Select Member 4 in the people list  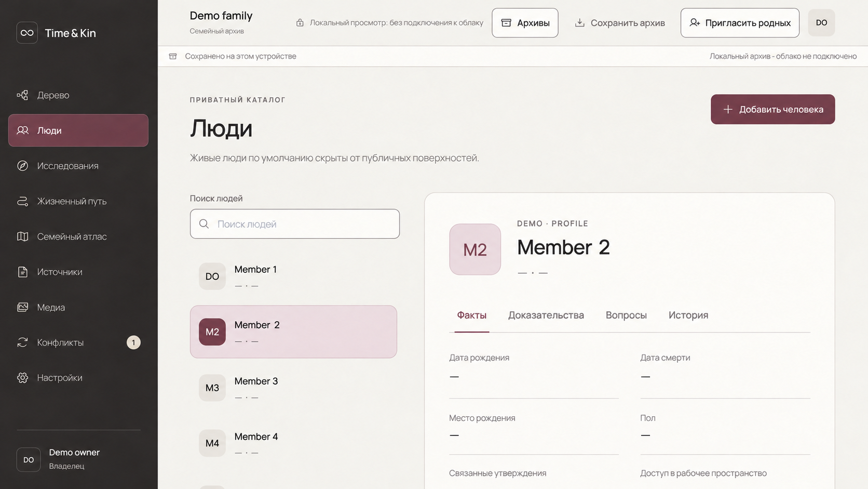[293, 443]
